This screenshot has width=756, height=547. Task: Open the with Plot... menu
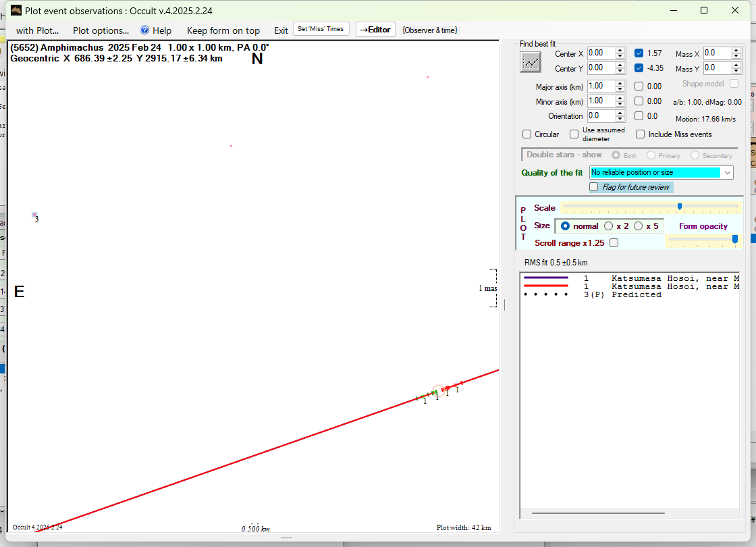pos(37,30)
